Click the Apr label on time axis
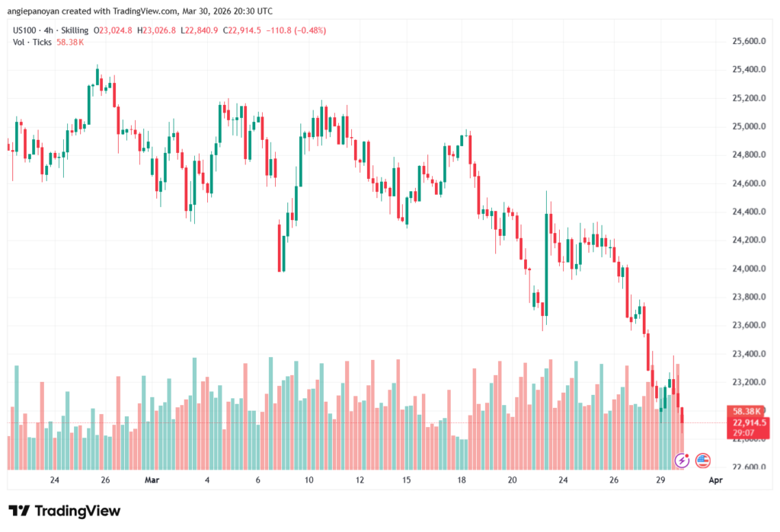Viewport: 780px width, 532px height. tap(714, 480)
